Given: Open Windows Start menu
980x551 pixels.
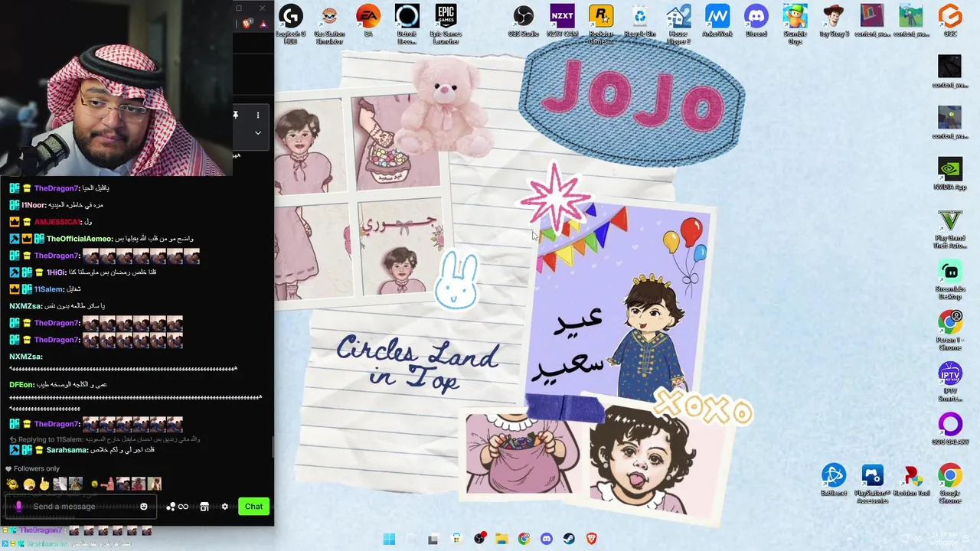Looking at the screenshot, I should [x=389, y=539].
